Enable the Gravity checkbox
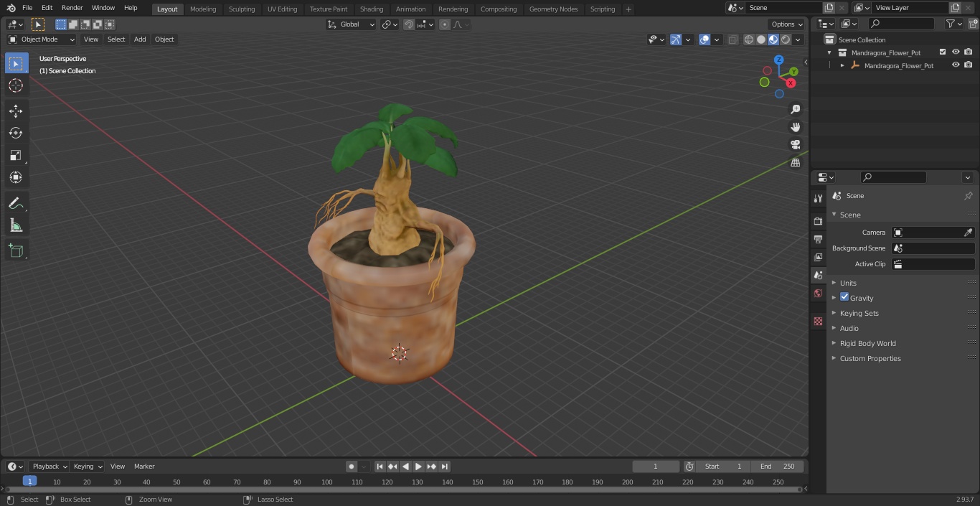 (844, 297)
